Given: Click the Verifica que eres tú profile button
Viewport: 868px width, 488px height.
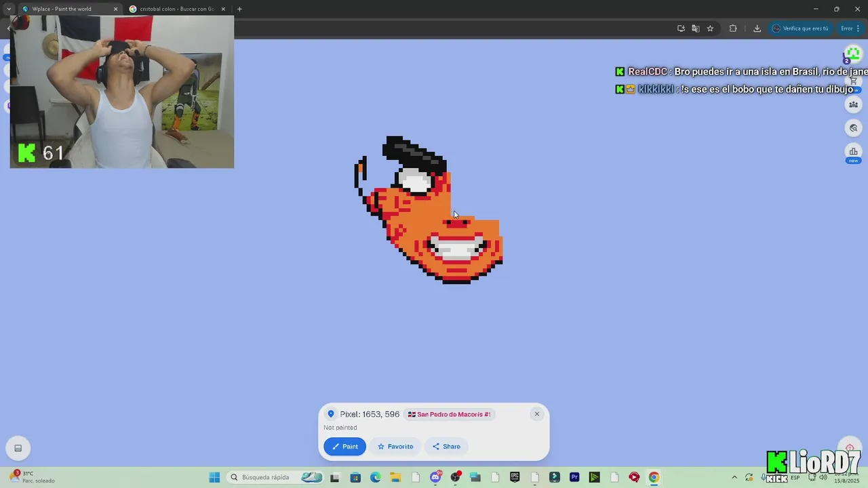Looking at the screenshot, I should coord(800,28).
